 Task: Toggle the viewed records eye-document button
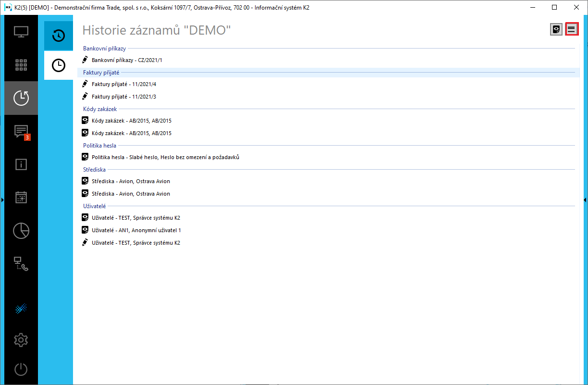[x=556, y=29]
